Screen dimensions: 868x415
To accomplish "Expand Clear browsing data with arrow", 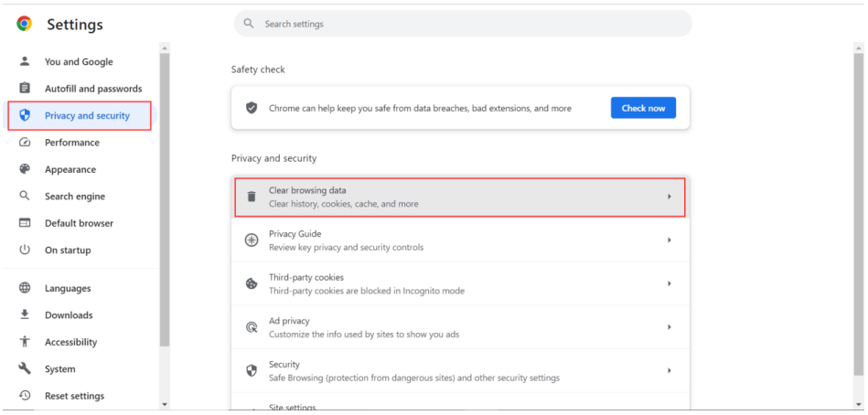I will click(x=669, y=197).
